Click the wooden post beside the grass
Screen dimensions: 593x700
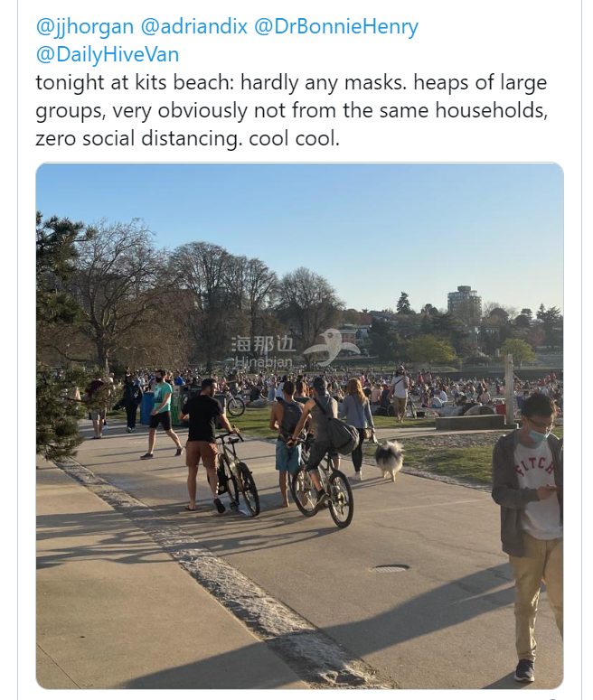[x=509, y=388]
